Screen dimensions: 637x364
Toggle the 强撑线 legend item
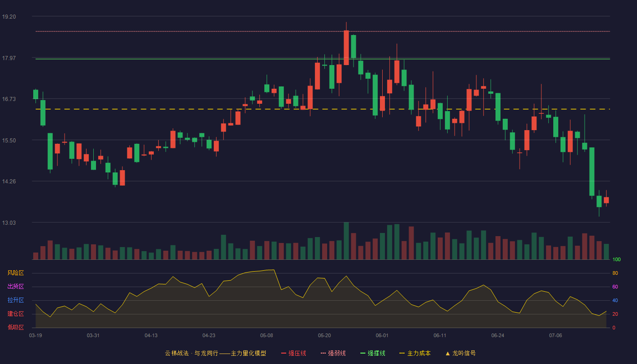pyautogui.click(x=373, y=353)
